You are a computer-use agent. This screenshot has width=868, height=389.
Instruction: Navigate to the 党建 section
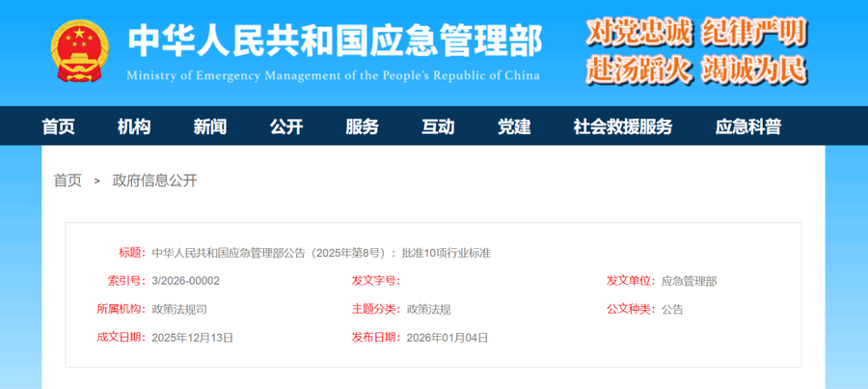point(514,126)
